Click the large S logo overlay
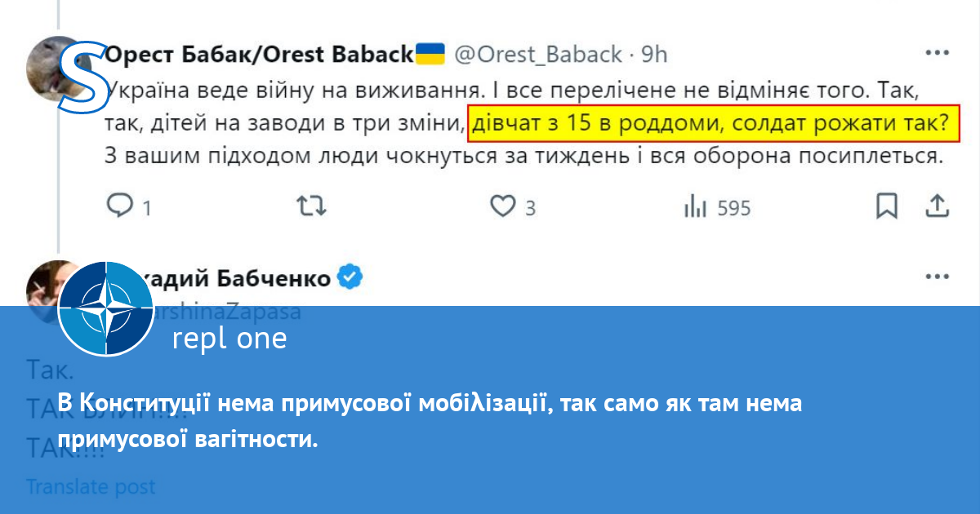This screenshot has height=514, width=980. tap(83, 76)
